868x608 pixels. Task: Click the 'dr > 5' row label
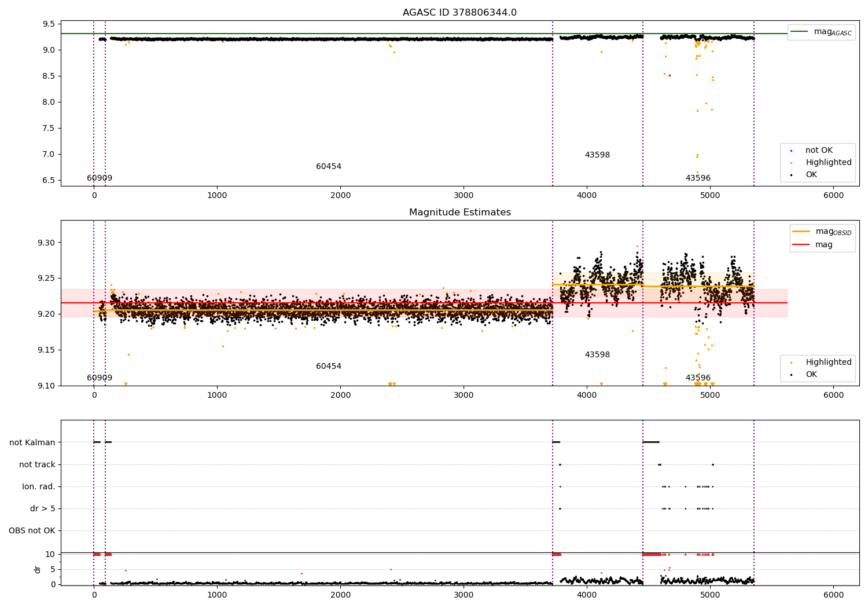43,509
